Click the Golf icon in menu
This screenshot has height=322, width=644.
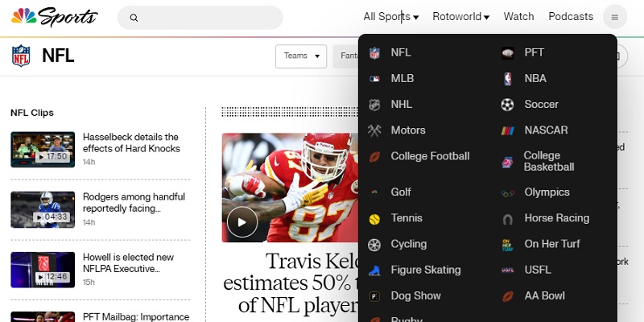(x=374, y=192)
